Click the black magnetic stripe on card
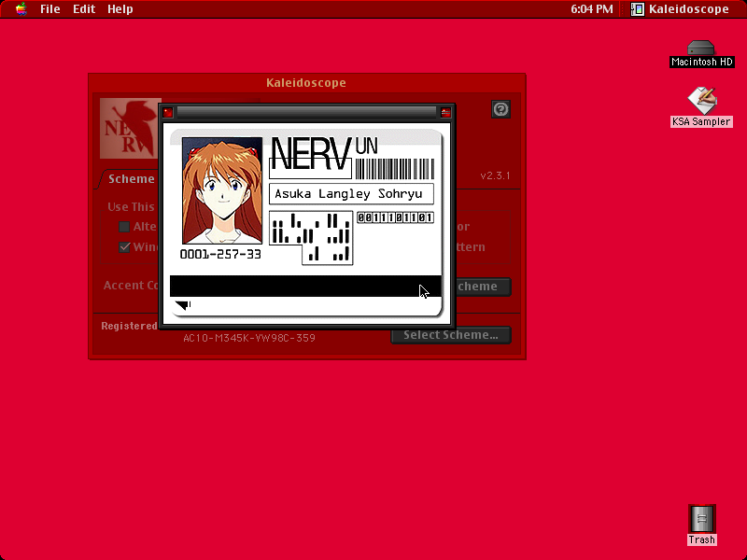This screenshot has height=560, width=747. [x=305, y=286]
